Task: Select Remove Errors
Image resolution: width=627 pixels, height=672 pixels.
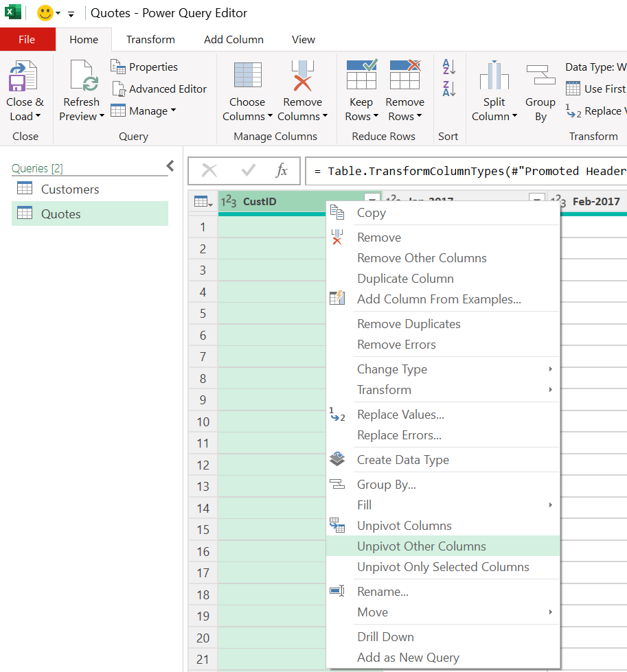Action: click(x=443, y=345)
